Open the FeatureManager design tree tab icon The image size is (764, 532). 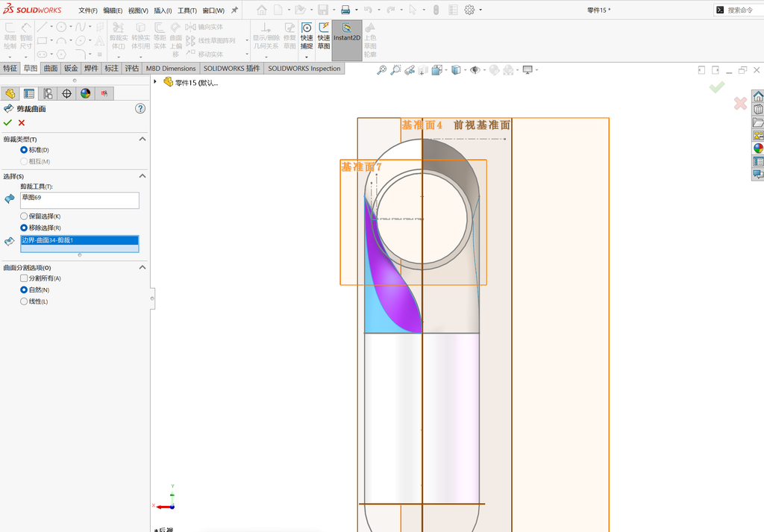(10, 93)
